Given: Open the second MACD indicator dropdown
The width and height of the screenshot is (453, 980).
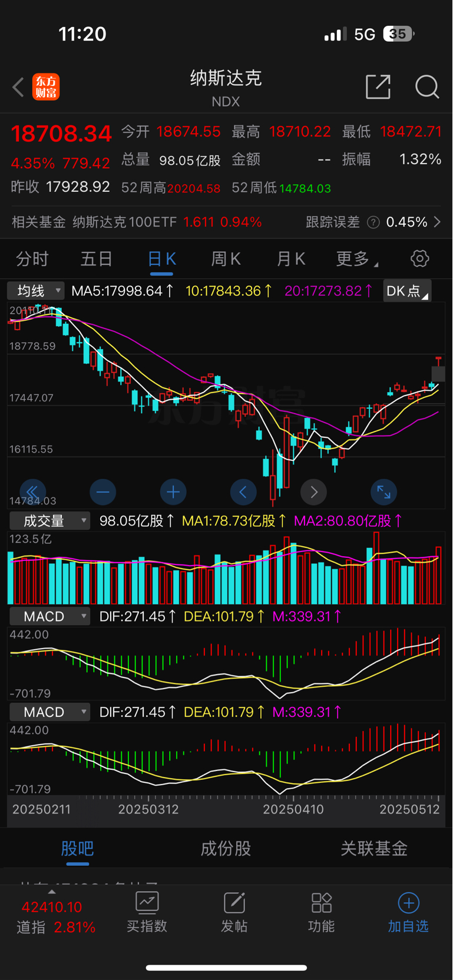Looking at the screenshot, I should [49, 712].
